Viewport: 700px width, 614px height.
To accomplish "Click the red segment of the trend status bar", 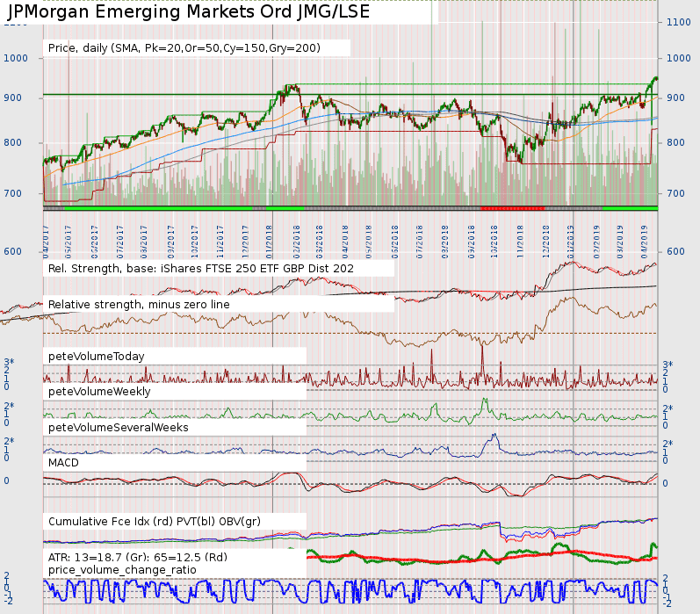I will (513, 208).
